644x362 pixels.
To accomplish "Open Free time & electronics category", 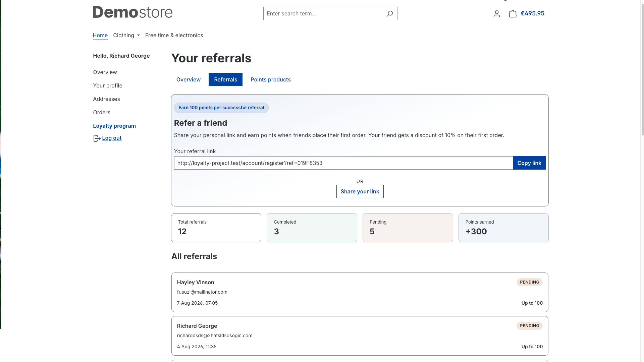I will pyautogui.click(x=174, y=35).
